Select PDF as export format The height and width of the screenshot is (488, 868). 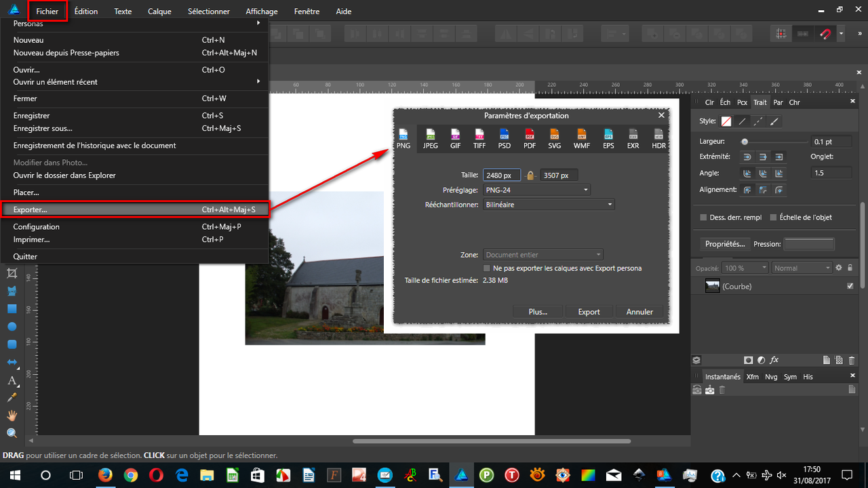tap(530, 139)
